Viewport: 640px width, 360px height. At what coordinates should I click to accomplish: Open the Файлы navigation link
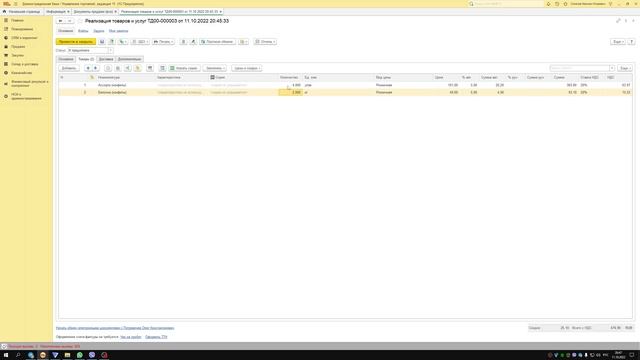point(83,31)
